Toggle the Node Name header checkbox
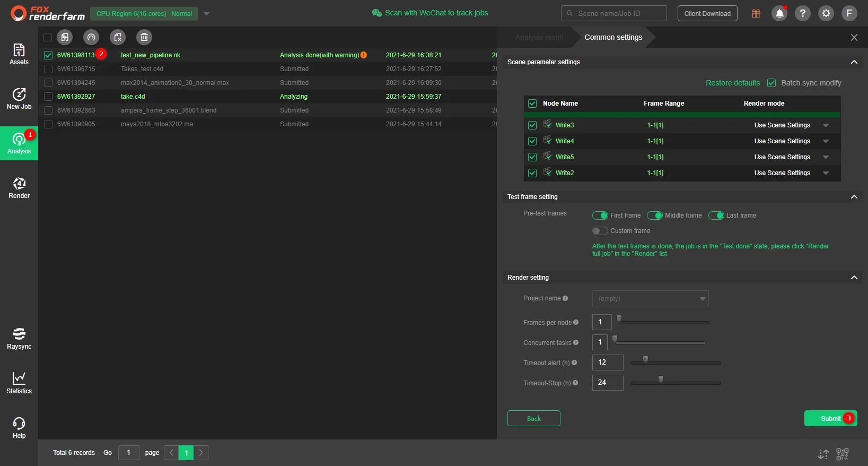 [x=532, y=103]
